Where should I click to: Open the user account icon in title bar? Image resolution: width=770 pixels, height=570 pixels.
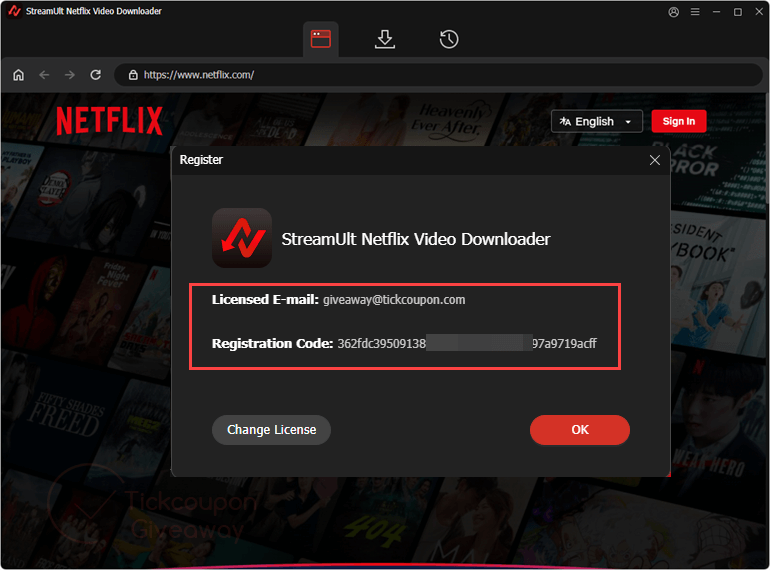(674, 12)
